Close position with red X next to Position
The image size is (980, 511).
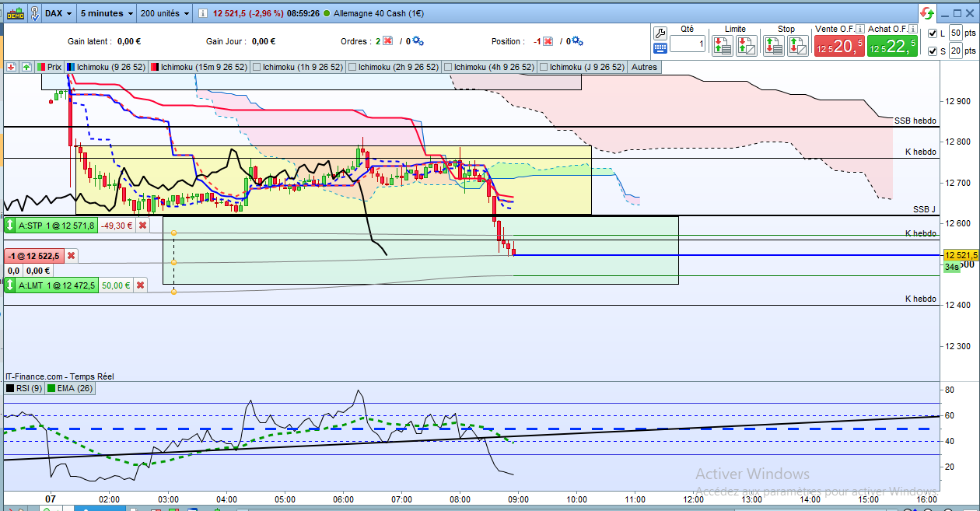tap(548, 41)
